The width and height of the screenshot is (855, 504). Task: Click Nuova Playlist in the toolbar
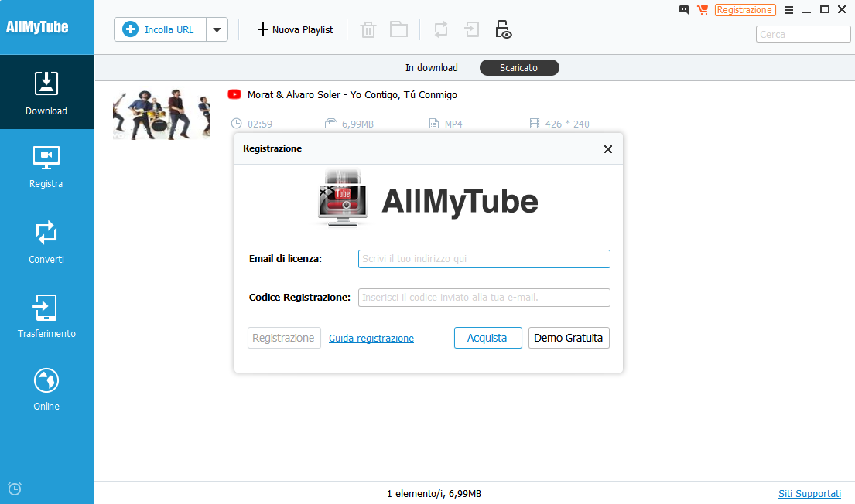pos(295,30)
